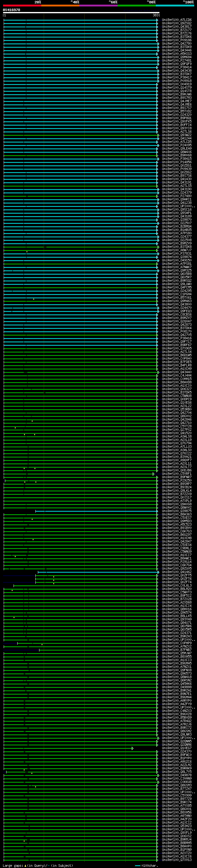
Task: Select hit label UniRef100_C0PHP9
Action: (x=176, y=643)
